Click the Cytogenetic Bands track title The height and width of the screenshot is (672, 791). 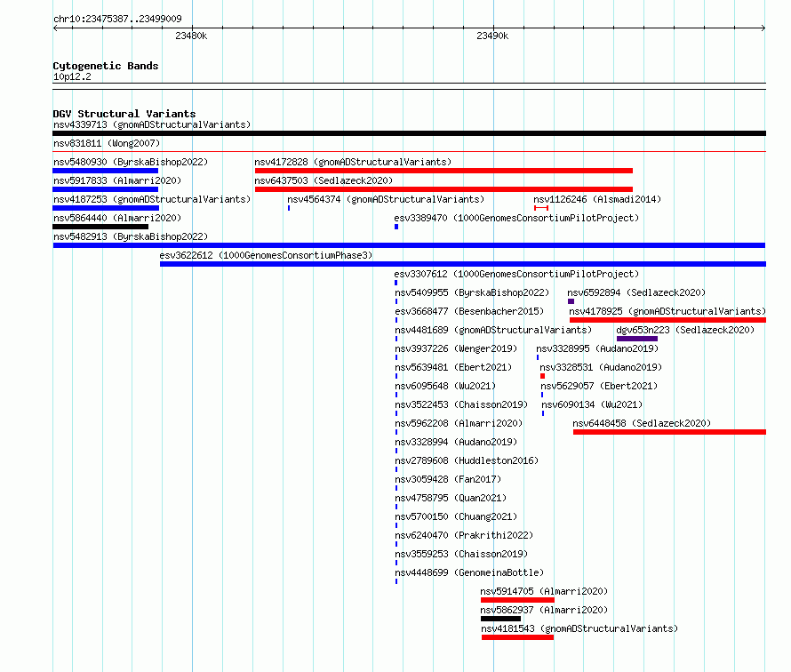(106, 66)
